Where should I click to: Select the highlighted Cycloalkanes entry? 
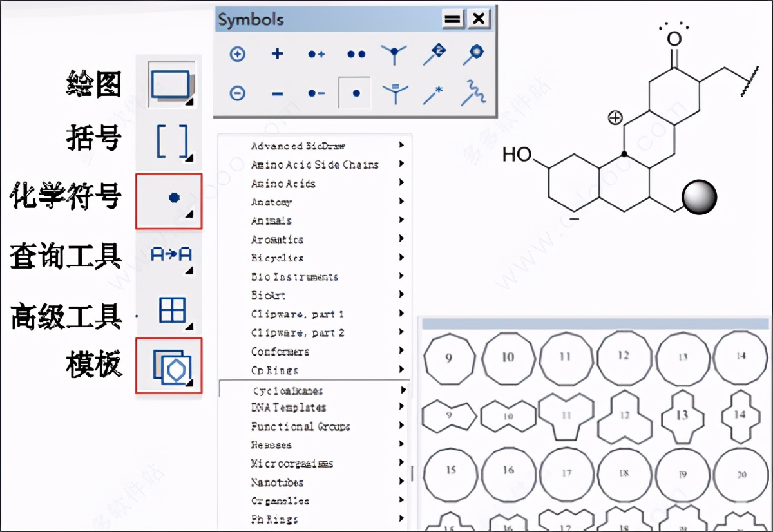click(x=315, y=390)
